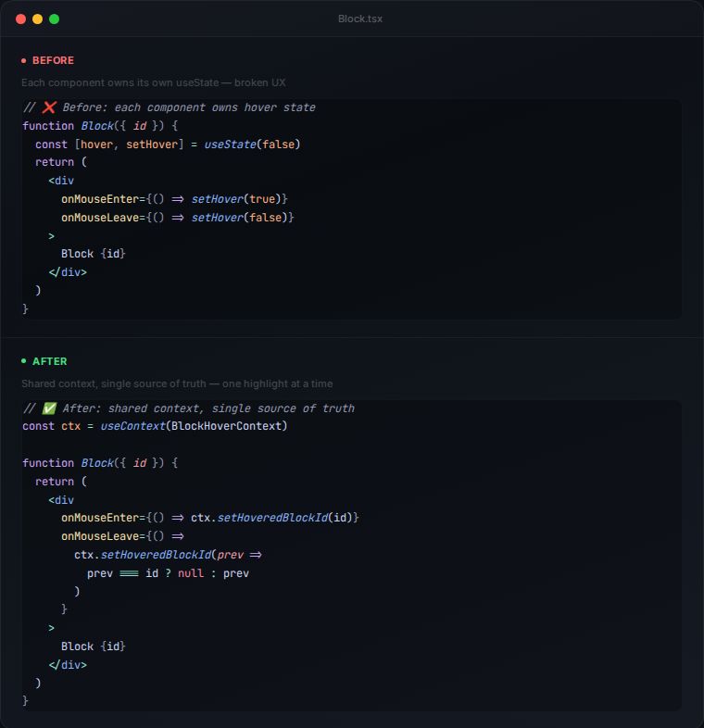
Task: Click 'Block {id}' in the BEFORE snippet
Action: 94,254
